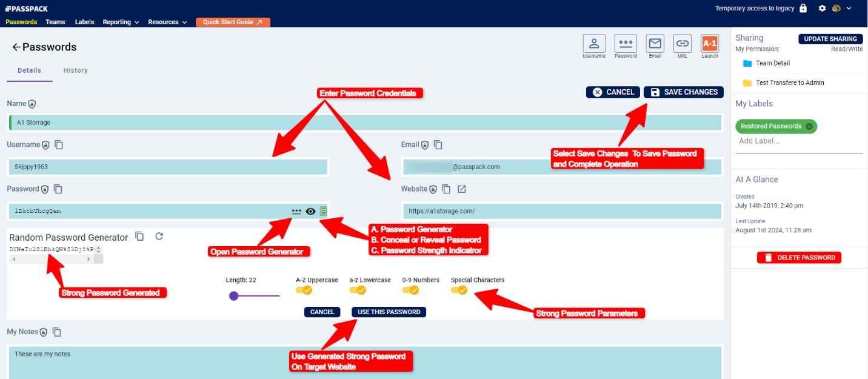
Task: Click the PASSPACK logo
Action: [27, 8]
